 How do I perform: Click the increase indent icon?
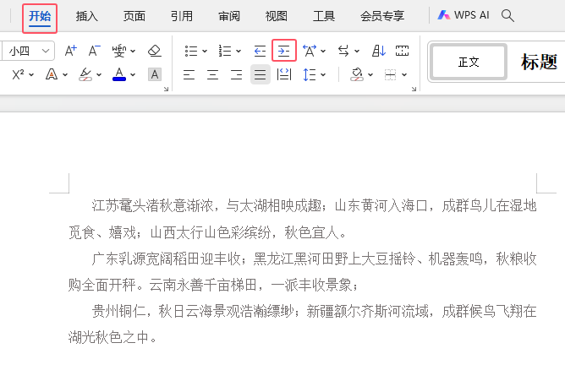click(284, 51)
